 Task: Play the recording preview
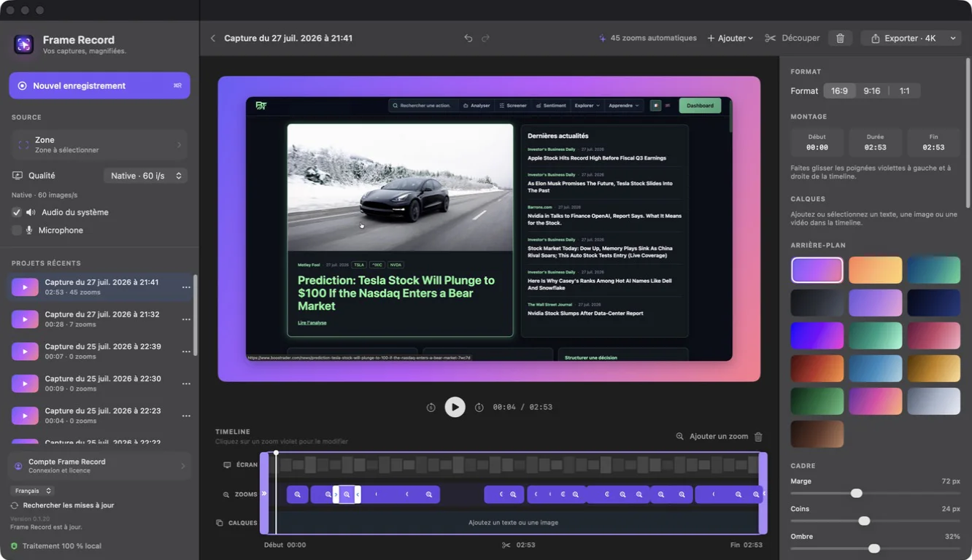tap(455, 407)
